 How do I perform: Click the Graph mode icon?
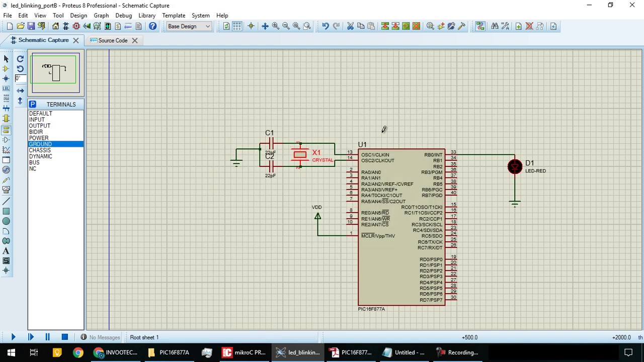[6, 150]
